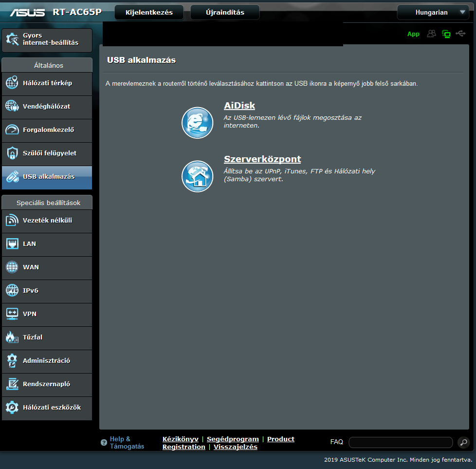Viewport: 476px width, 469px height.
Task: Open the Segédprogram utility link
Action: coord(233,439)
